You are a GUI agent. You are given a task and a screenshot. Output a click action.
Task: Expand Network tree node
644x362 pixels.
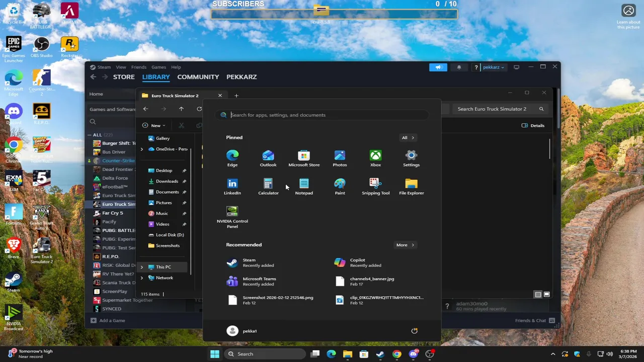[x=141, y=278]
